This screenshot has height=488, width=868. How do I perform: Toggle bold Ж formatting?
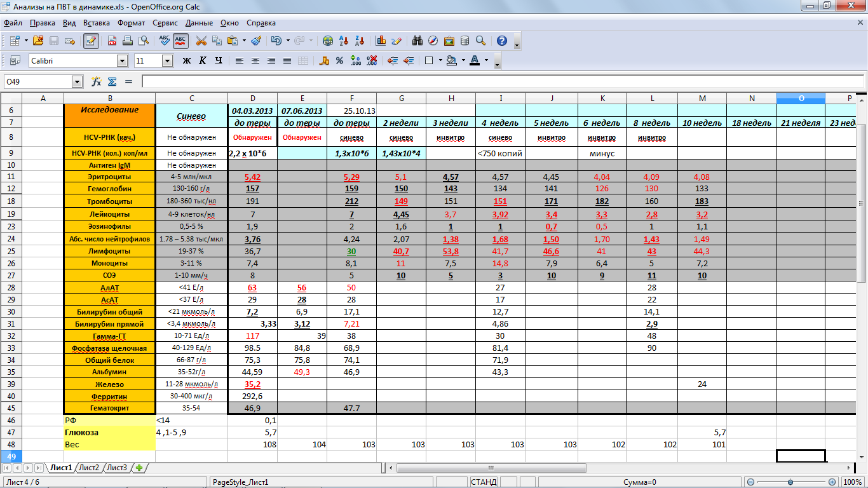point(187,61)
